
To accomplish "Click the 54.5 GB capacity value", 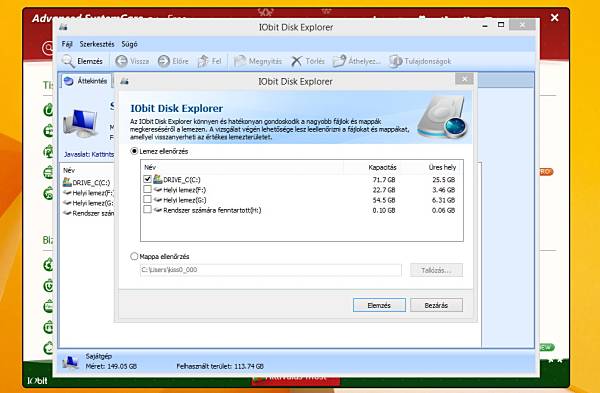I will click(384, 200).
